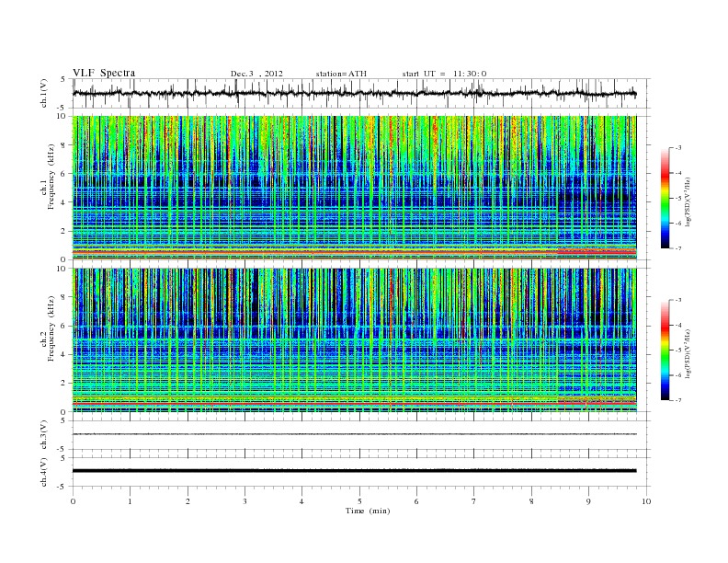This screenshot has width=728, height=563.
Task: Click the "9" tick on the time axis
Action: (588, 501)
